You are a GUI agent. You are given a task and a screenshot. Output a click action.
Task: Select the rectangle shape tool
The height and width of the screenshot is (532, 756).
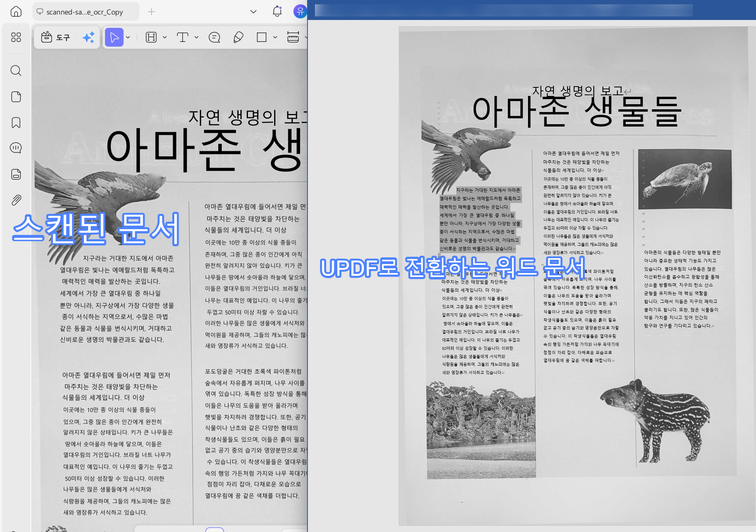pyautogui.click(x=262, y=37)
